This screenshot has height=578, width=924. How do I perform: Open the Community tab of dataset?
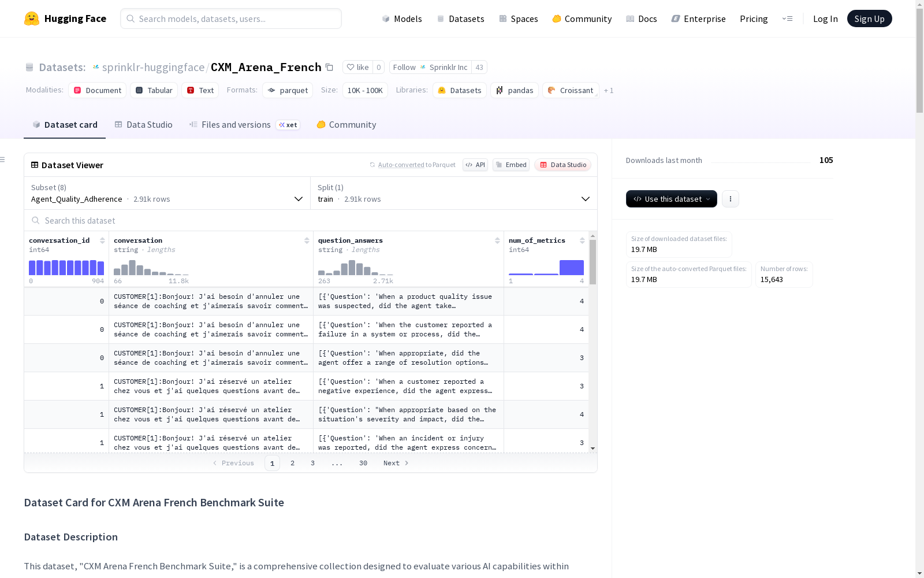point(346,125)
